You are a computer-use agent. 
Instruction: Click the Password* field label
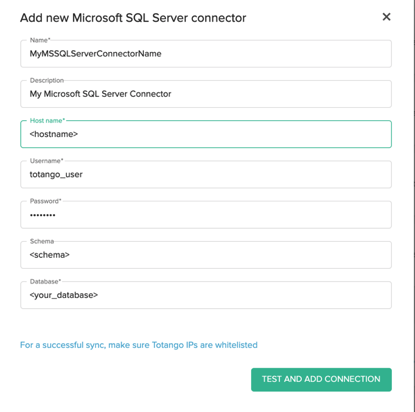46,201
